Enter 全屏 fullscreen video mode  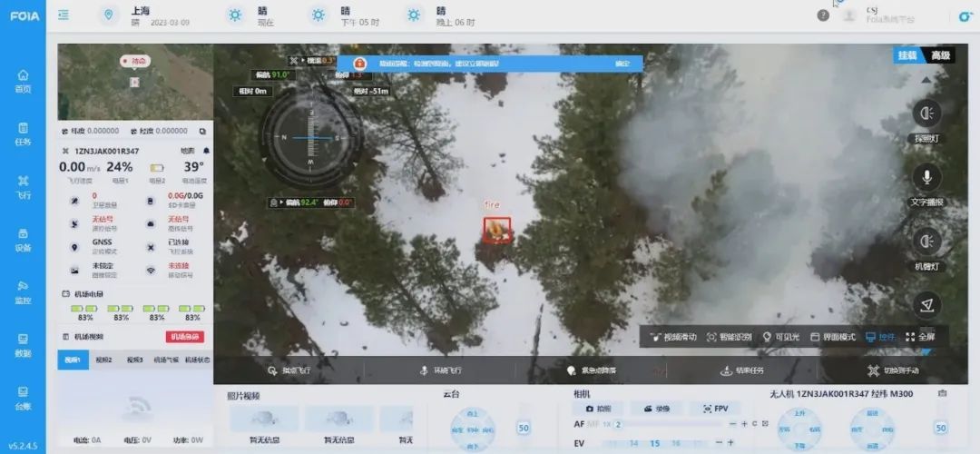click(920, 337)
